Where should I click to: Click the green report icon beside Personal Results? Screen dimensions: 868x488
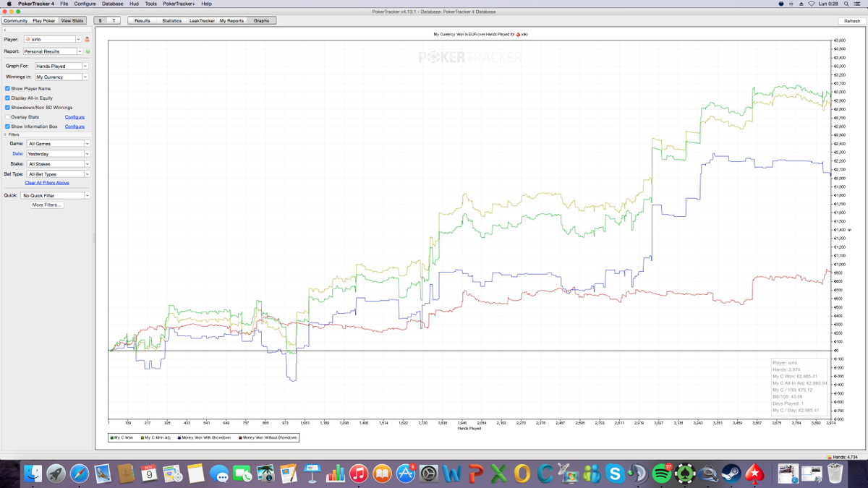[88, 51]
